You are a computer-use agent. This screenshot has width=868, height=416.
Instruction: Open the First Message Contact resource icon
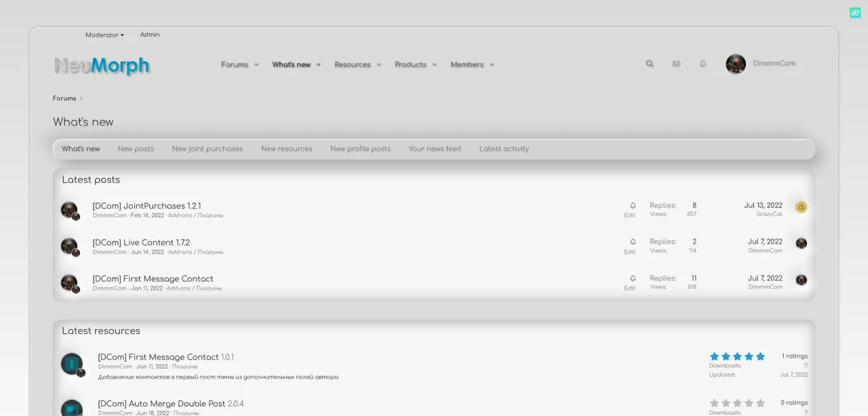73,364
